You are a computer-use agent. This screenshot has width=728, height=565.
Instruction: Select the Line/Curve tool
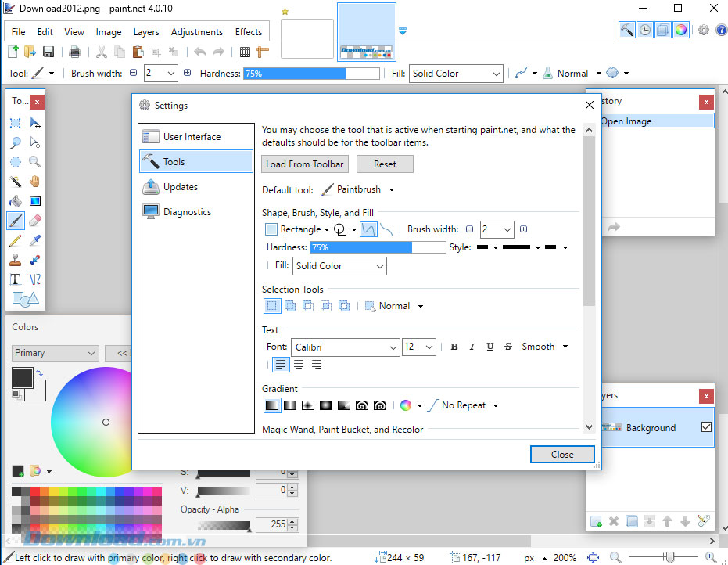pyautogui.click(x=35, y=279)
